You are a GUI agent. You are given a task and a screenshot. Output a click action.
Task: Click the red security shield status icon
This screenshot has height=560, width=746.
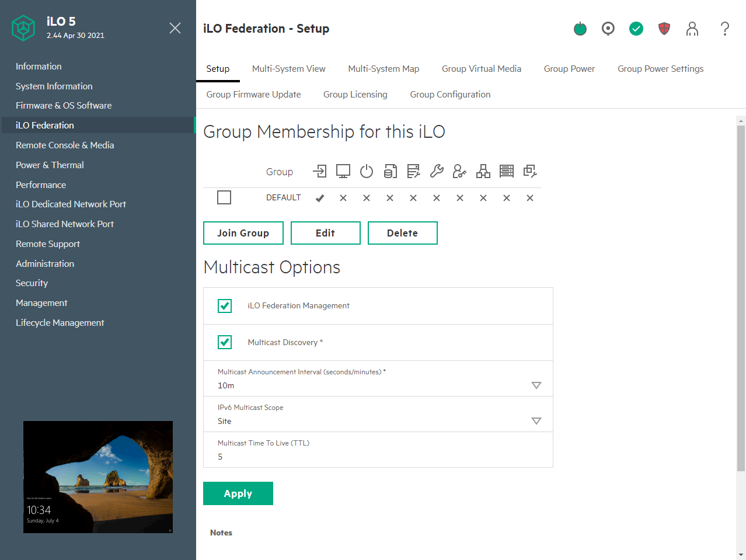point(664,29)
